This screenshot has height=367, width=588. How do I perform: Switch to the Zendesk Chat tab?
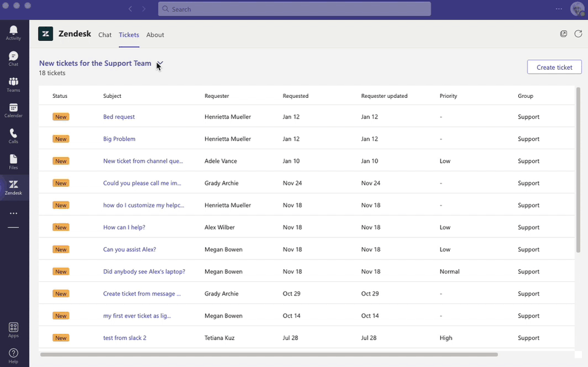(x=105, y=35)
